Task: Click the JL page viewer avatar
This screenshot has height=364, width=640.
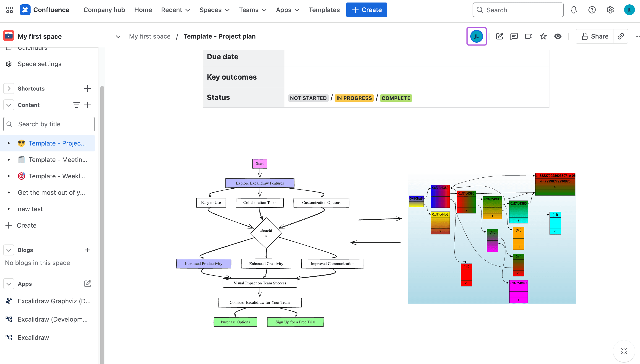Action: [x=476, y=36]
